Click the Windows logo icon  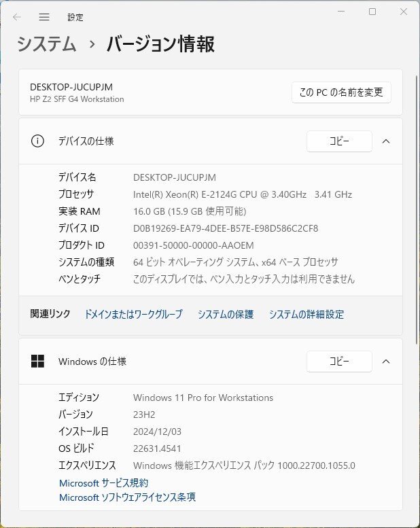(x=37, y=361)
